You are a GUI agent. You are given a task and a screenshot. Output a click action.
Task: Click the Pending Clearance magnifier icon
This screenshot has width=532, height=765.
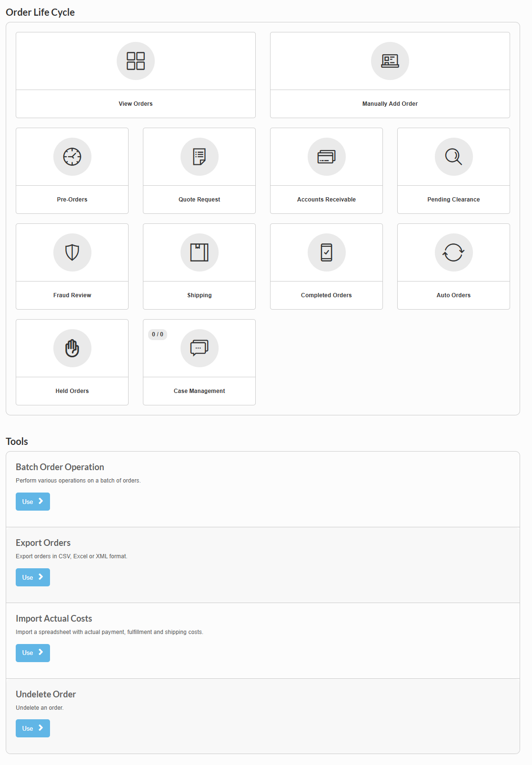(x=454, y=157)
